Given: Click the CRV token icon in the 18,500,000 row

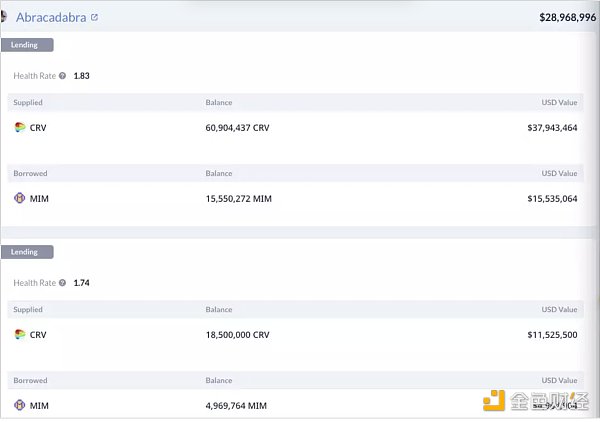Looking at the screenshot, I should [x=20, y=334].
